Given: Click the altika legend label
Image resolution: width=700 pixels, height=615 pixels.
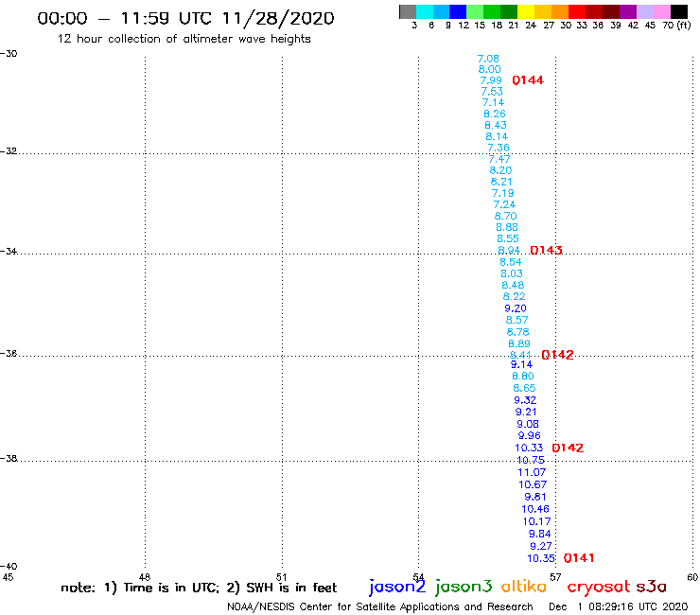Looking at the screenshot, I should (x=523, y=587).
